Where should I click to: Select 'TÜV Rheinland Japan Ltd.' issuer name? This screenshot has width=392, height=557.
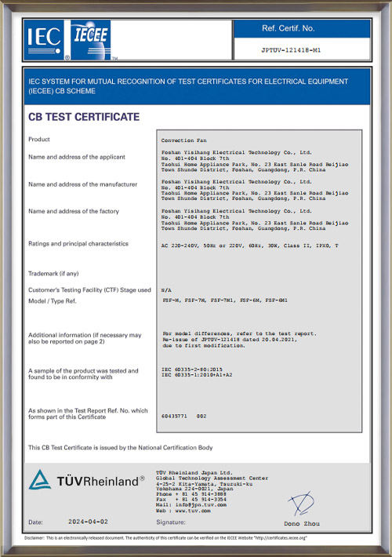click(194, 473)
